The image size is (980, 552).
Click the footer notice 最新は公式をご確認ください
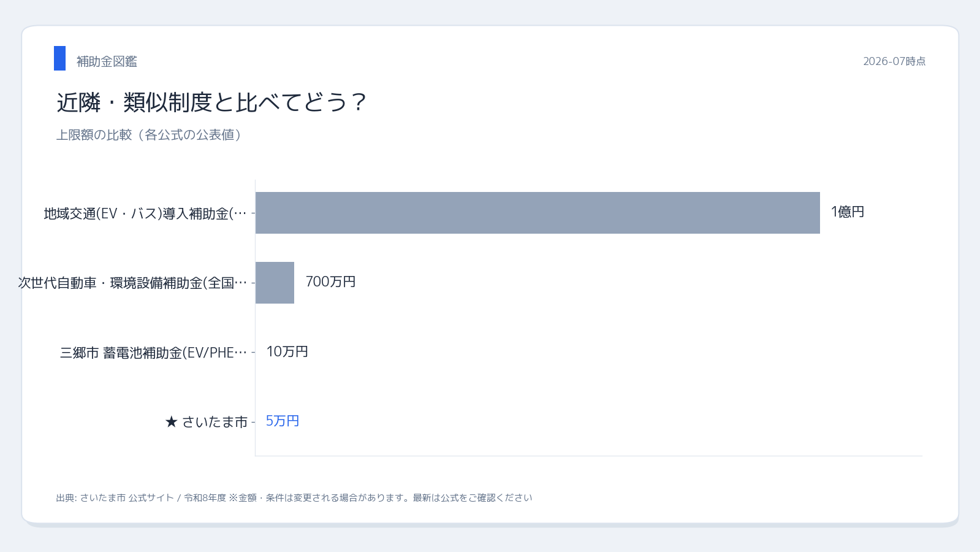pyautogui.click(x=473, y=498)
